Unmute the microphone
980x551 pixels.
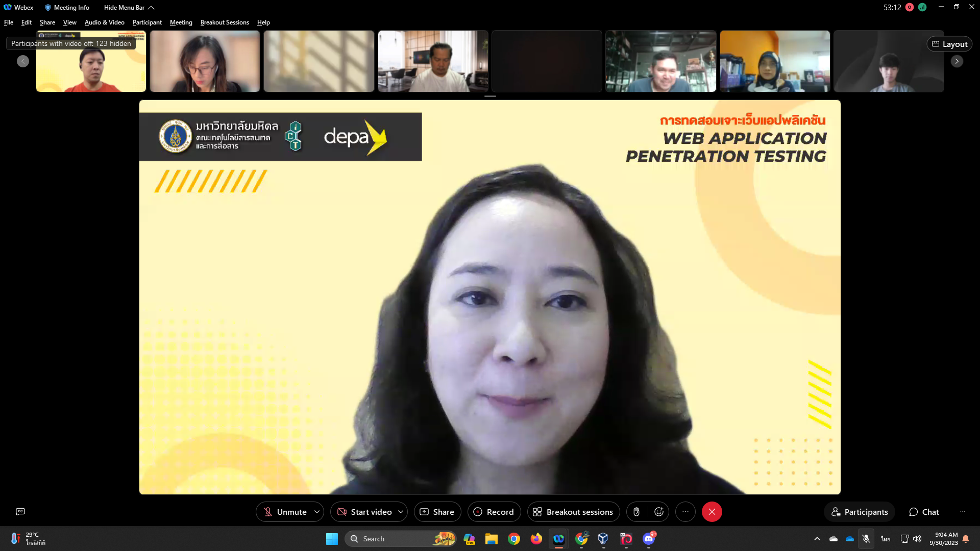[285, 512]
